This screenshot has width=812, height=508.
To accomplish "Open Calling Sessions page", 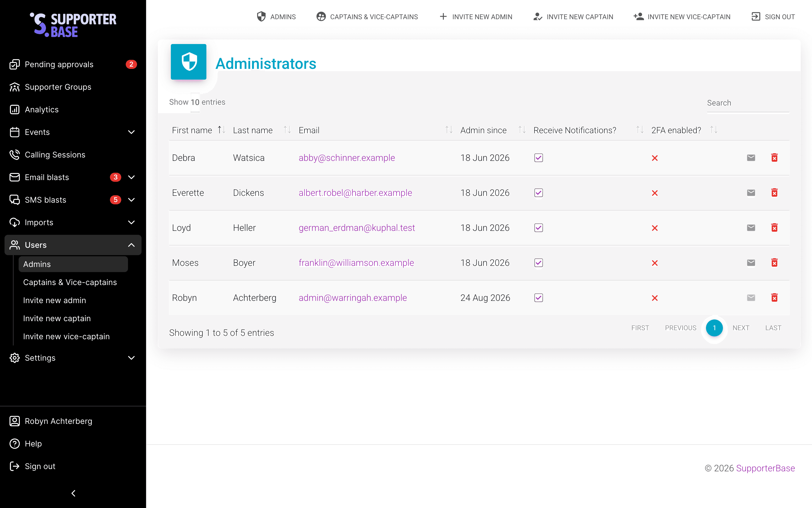I will [x=73, y=155].
